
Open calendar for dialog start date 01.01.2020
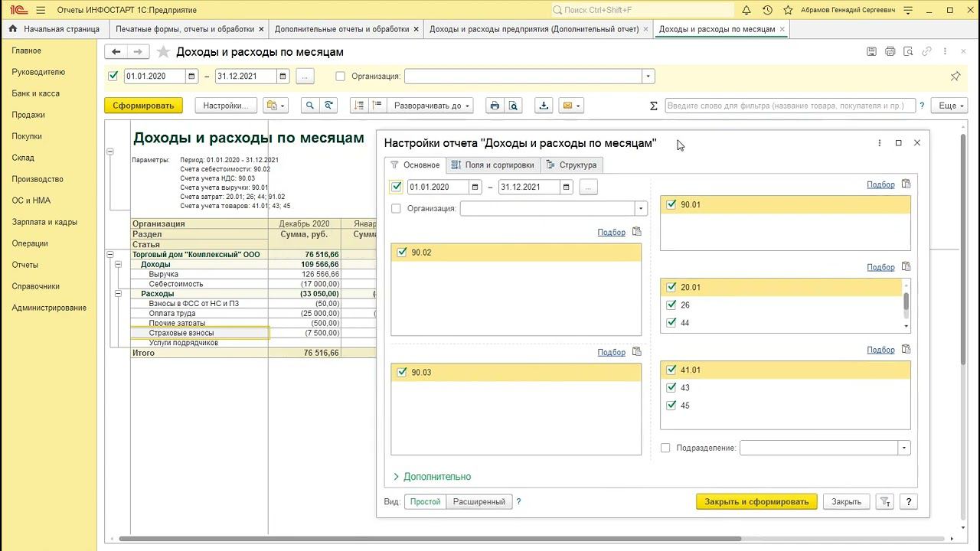coord(475,187)
